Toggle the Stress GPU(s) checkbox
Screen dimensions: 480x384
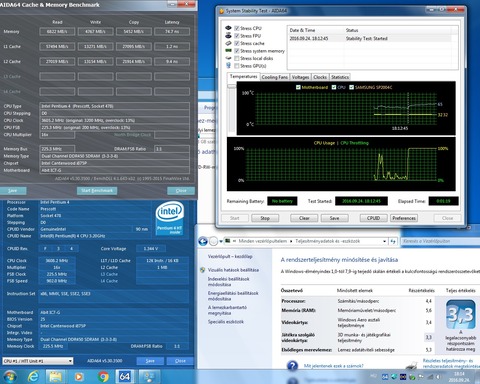237,66
